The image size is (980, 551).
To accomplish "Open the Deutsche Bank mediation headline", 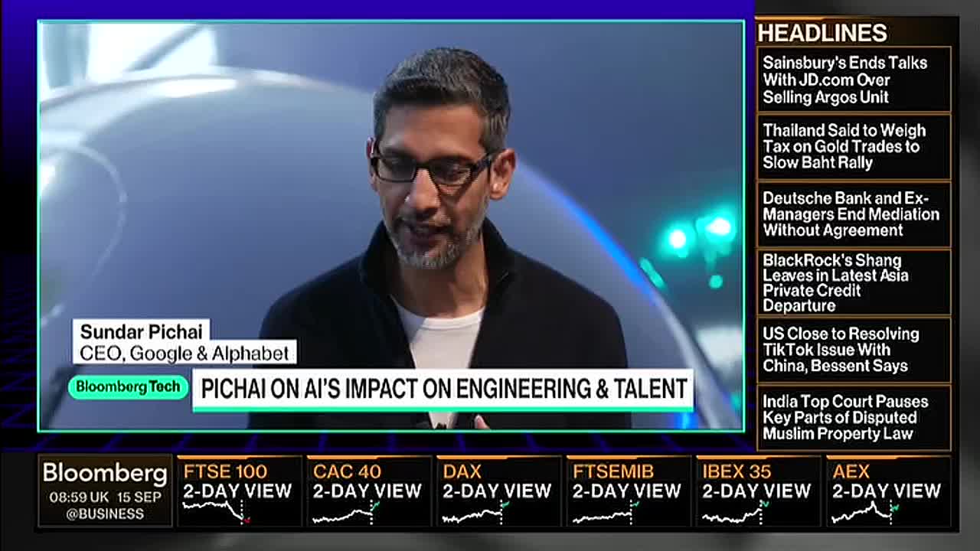I will coord(854,214).
